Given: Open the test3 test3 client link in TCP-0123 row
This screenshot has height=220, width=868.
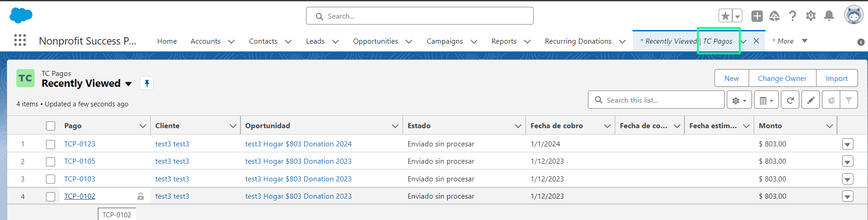Looking at the screenshot, I should tap(172, 144).
